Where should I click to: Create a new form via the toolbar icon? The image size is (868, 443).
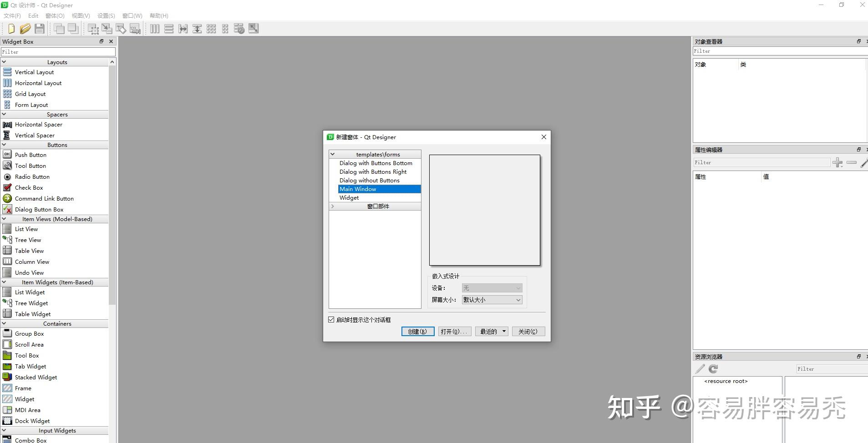tap(11, 28)
